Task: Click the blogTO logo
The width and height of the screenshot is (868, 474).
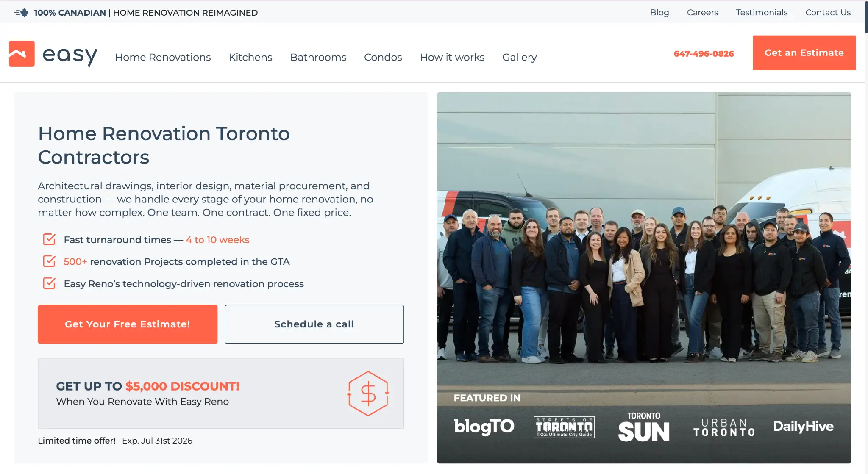Action: point(484,426)
